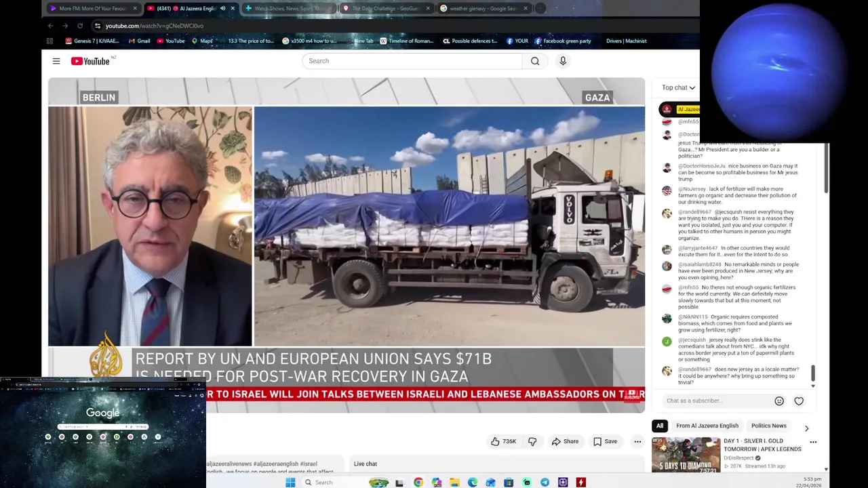Go to YouTube home via the logo
The height and width of the screenshot is (488, 868).
[x=90, y=61]
